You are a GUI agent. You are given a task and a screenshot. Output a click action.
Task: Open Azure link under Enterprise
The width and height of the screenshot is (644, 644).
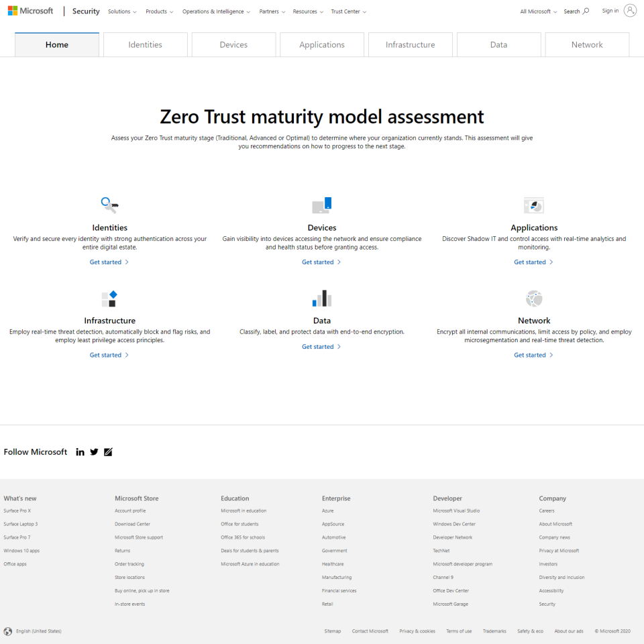pos(328,511)
